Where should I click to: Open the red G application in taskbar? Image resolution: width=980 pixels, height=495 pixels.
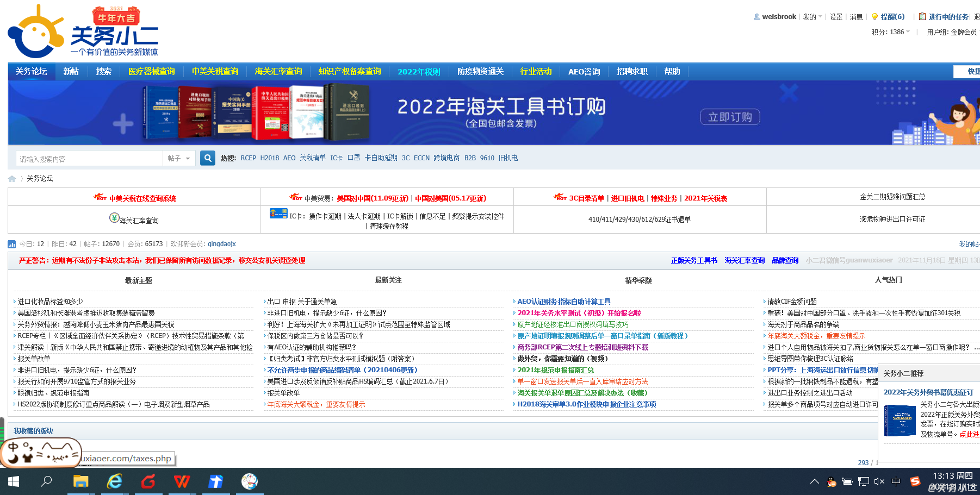point(148,481)
